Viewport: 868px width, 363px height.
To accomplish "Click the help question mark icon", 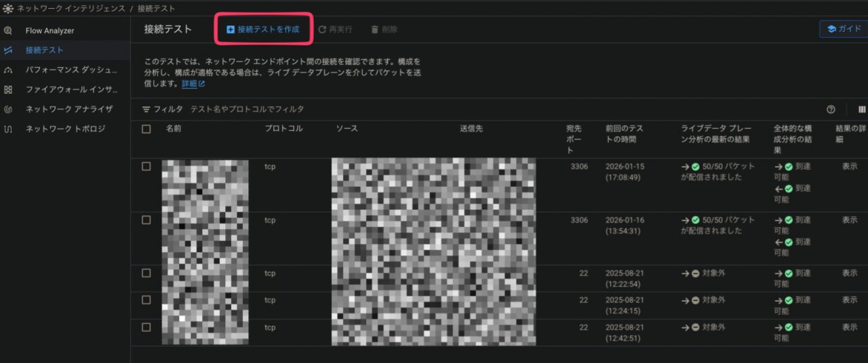I will click(x=831, y=109).
